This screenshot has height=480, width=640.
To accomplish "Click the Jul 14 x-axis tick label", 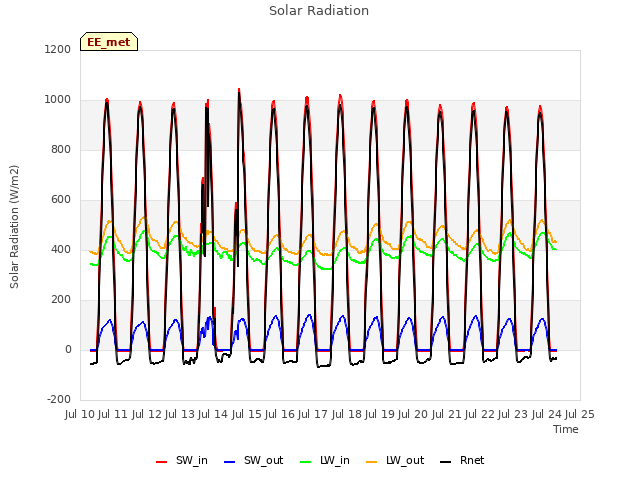I will point(213,414).
